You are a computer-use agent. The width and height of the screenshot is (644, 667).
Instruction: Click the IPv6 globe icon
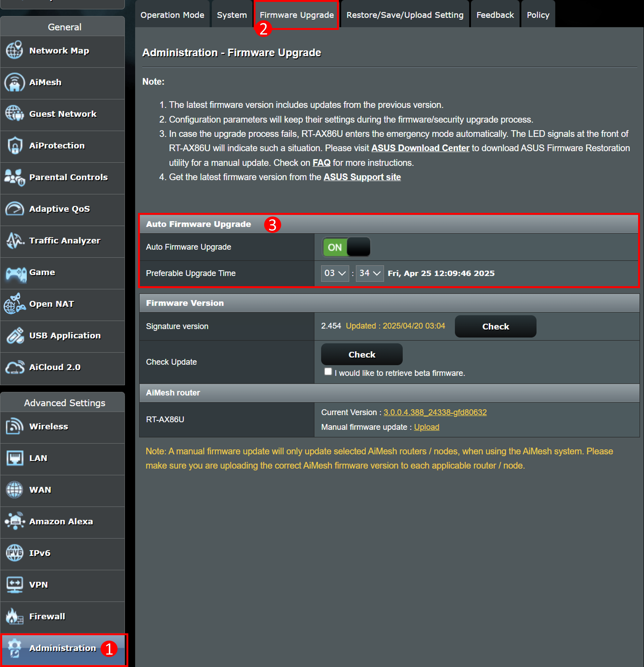click(14, 553)
